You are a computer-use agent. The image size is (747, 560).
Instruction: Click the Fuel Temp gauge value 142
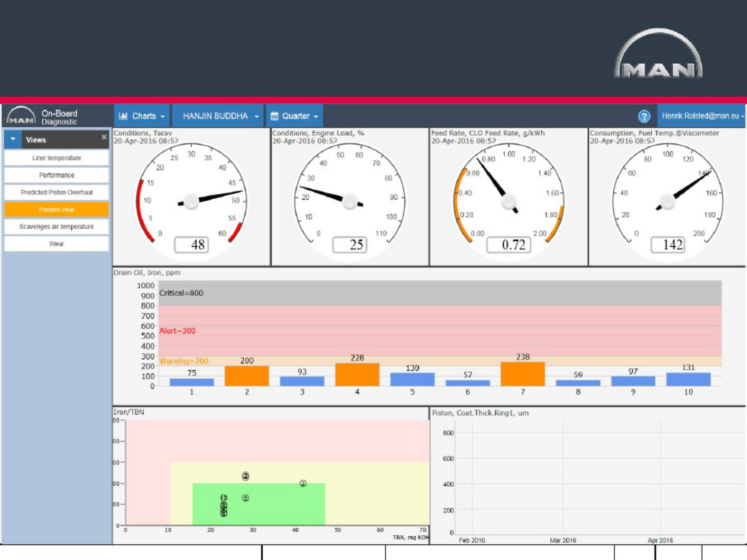[x=668, y=245]
